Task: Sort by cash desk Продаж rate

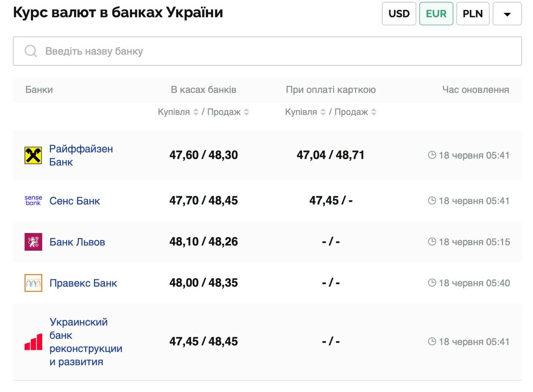Action: pos(247,112)
